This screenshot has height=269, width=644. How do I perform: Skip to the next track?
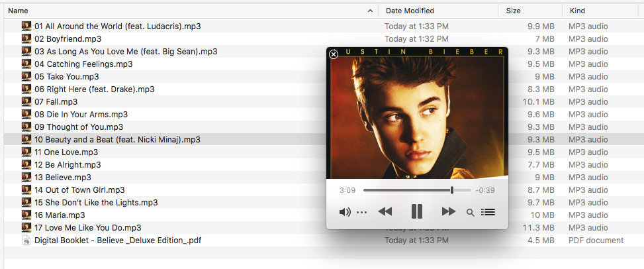449,211
